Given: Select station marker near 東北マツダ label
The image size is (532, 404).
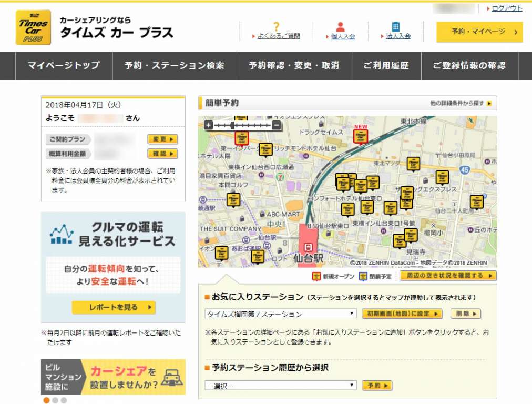Looking at the screenshot, I should pyautogui.click(x=413, y=164).
